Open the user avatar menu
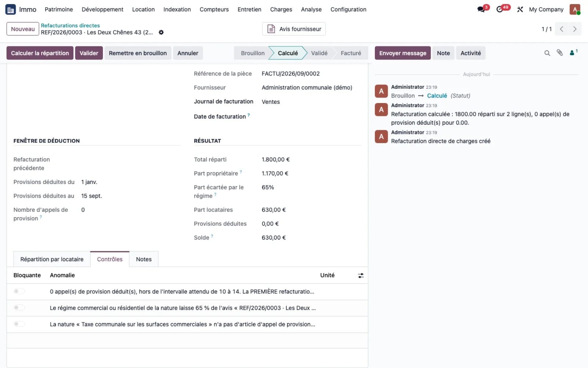Image resolution: width=588 pixels, height=368 pixels. click(575, 10)
